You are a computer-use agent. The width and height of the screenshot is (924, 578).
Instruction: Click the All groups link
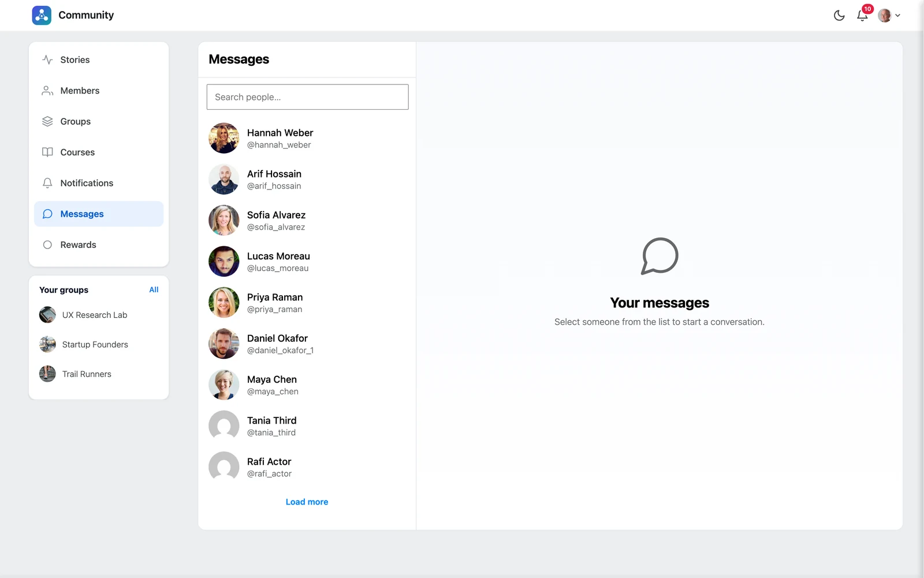[x=154, y=290]
